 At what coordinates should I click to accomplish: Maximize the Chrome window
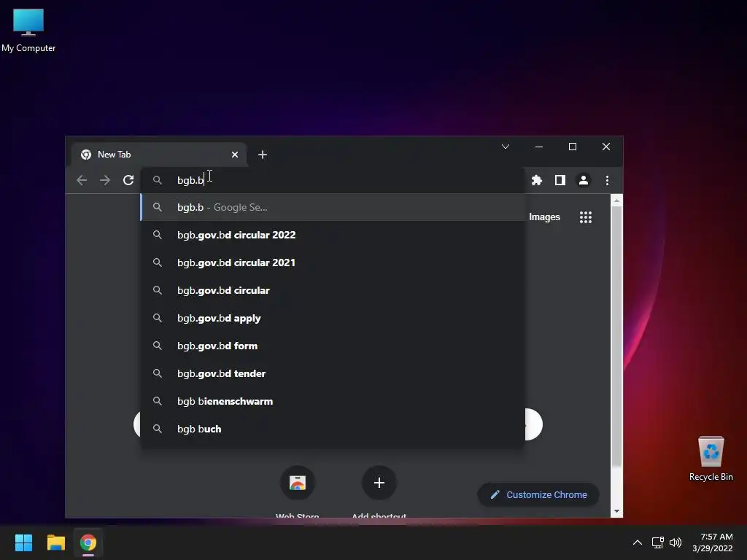point(573,147)
